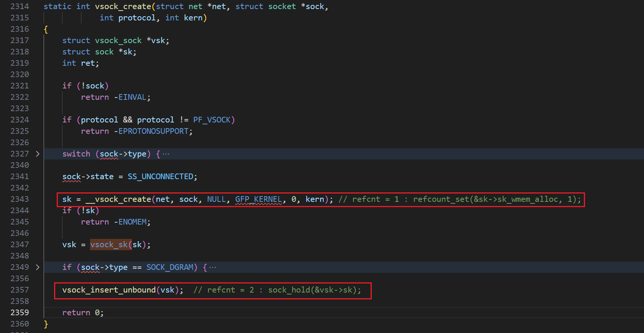Click the GFP_KERNEL argument with squiggle underline
The image size is (644, 333).
pyautogui.click(x=258, y=199)
